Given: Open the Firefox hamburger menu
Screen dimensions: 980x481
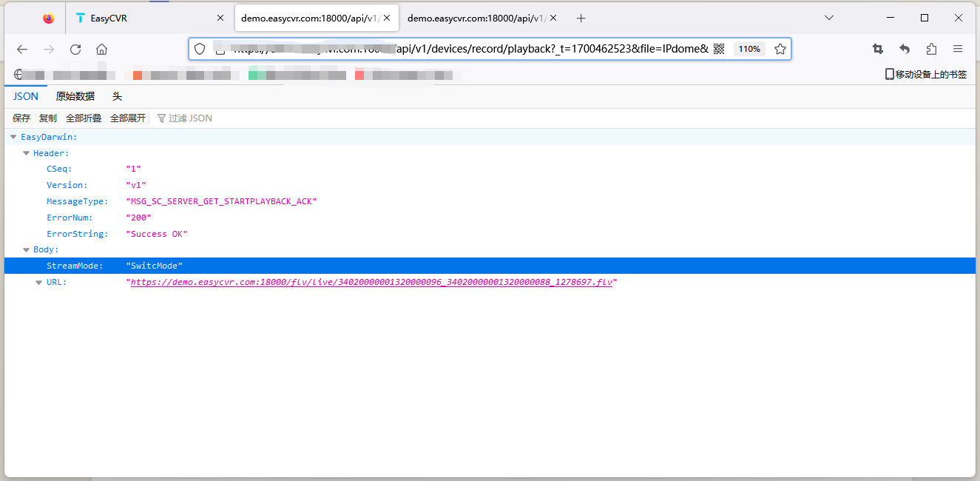Looking at the screenshot, I should pyautogui.click(x=958, y=49).
